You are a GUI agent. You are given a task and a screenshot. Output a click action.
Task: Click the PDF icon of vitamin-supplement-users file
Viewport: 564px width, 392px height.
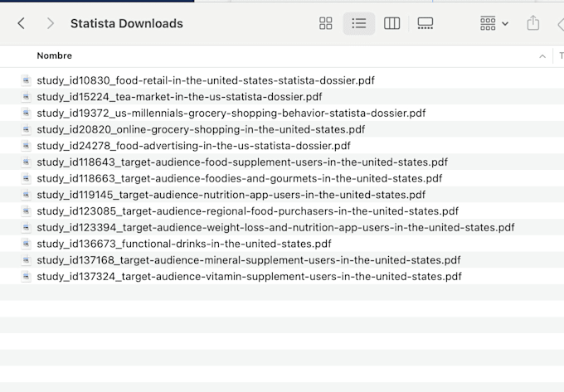coord(26,276)
